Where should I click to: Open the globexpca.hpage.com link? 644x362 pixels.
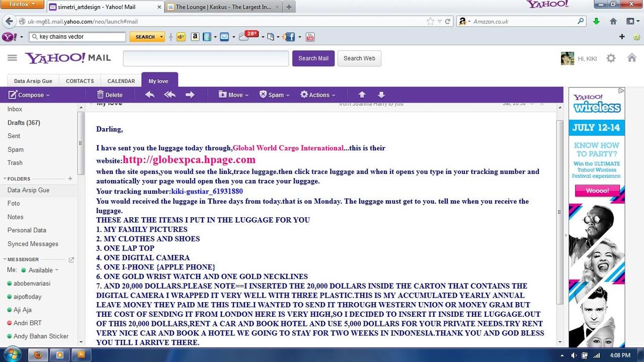point(189,159)
